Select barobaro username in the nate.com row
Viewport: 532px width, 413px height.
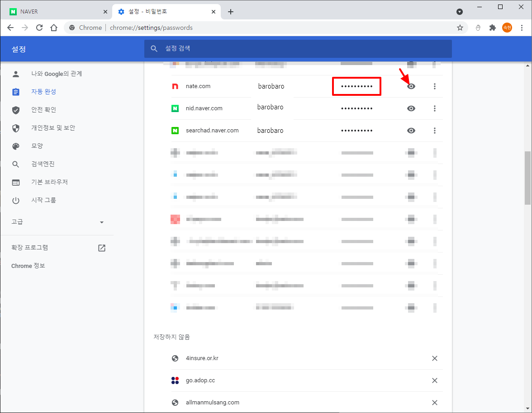tap(271, 86)
